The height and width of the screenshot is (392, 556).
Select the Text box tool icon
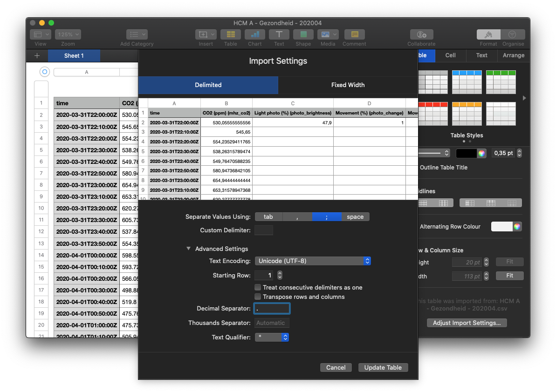pyautogui.click(x=279, y=34)
